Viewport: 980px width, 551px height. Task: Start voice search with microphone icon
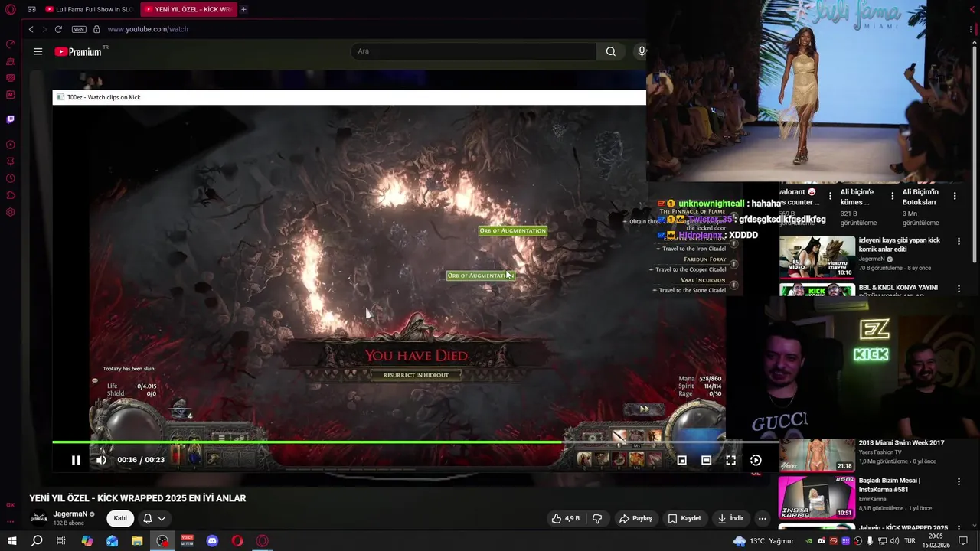tap(642, 51)
